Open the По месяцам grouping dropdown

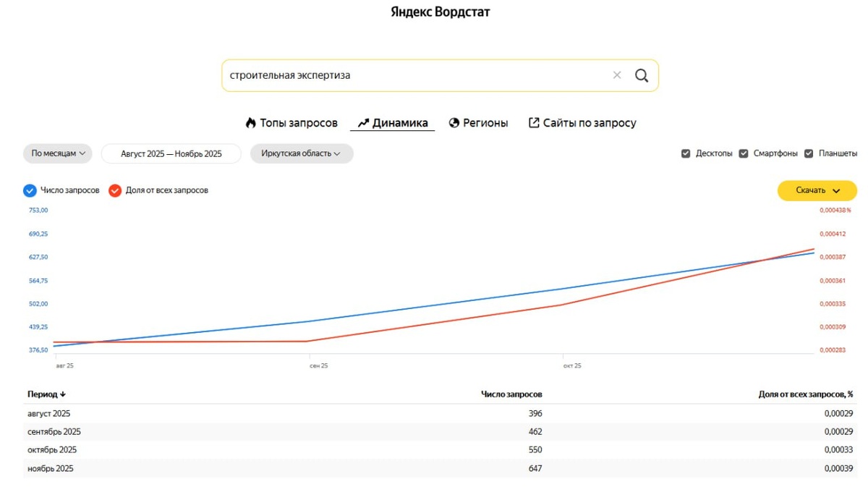coord(58,153)
